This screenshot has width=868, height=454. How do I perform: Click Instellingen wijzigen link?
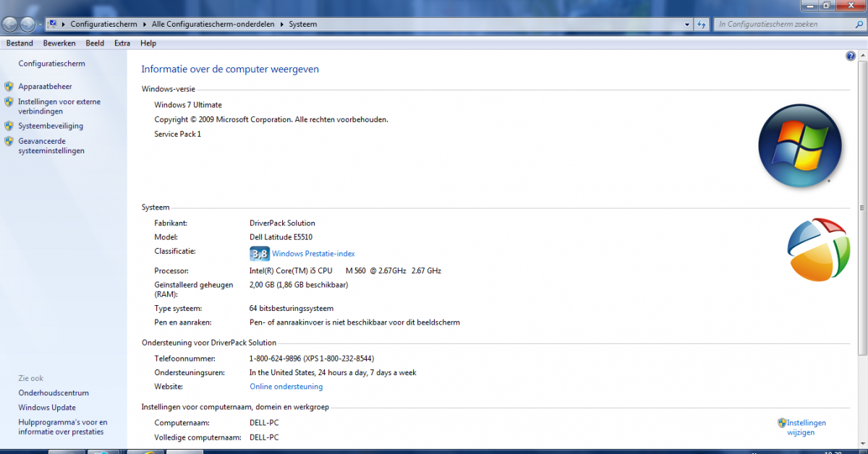(x=806, y=428)
